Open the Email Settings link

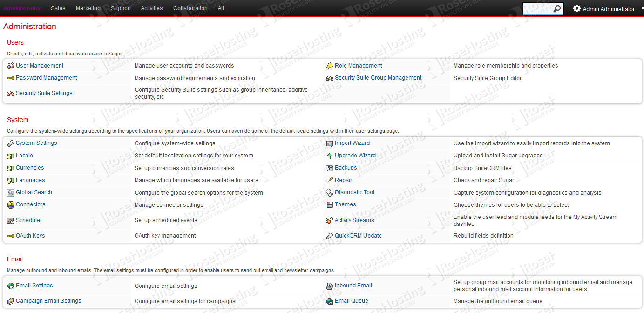(34, 286)
